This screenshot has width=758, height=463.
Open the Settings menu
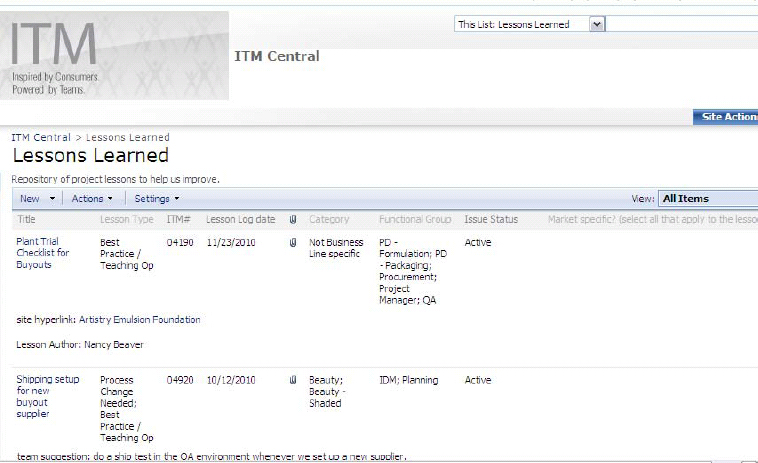(x=156, y=199)
